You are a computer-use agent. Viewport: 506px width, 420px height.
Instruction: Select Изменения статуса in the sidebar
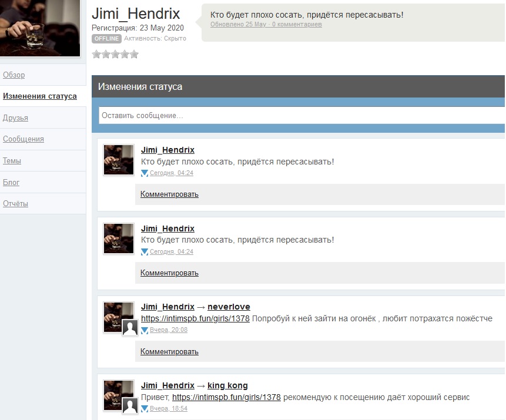coord(40,96)
